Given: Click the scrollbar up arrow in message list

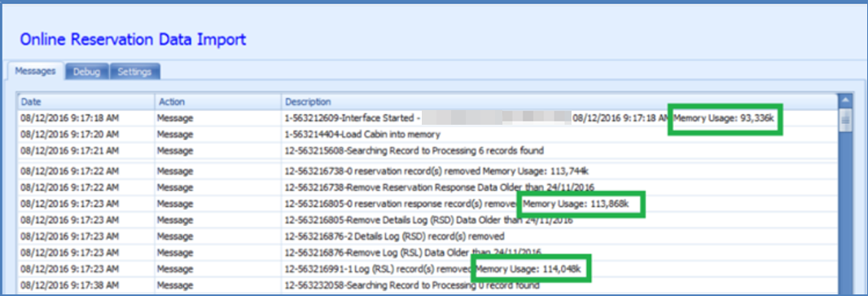Looking at the screenshot, I should coord(844,100).
